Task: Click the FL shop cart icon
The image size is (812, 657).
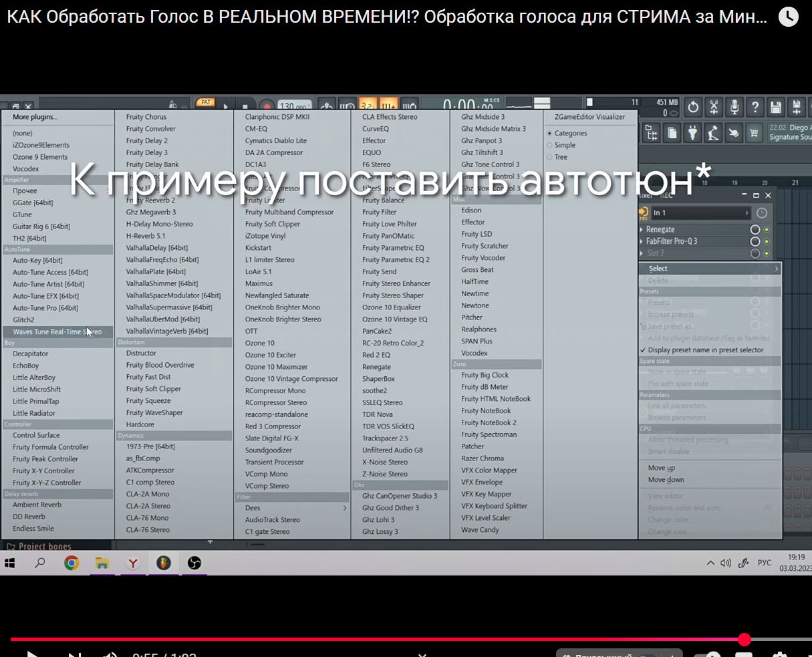Action: 755,133
